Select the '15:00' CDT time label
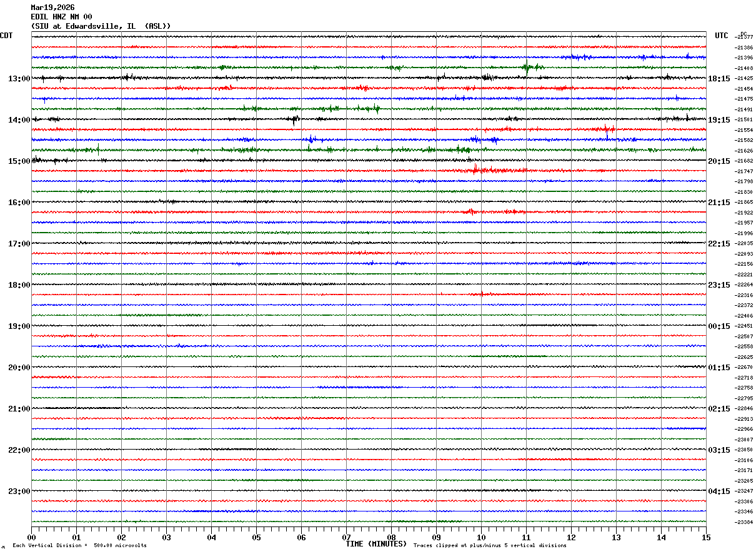Viewport: 756px width, 554px height. pyautogui.click(x=19, y=161)
